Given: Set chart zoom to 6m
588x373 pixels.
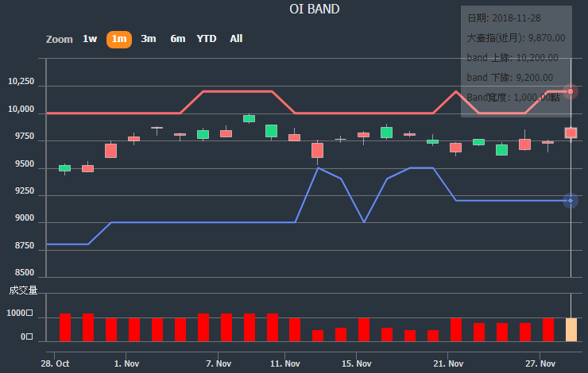Looking at the screenshot, I should point(177,39).
